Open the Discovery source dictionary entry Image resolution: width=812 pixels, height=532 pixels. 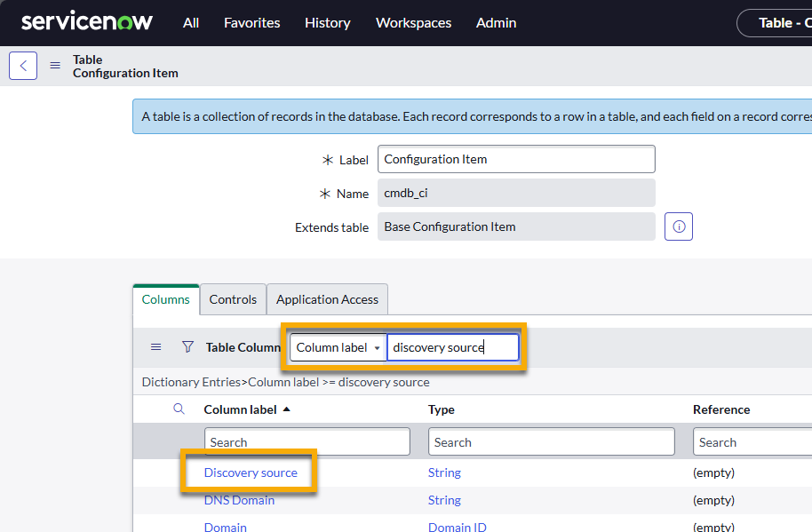coord(249,472)
